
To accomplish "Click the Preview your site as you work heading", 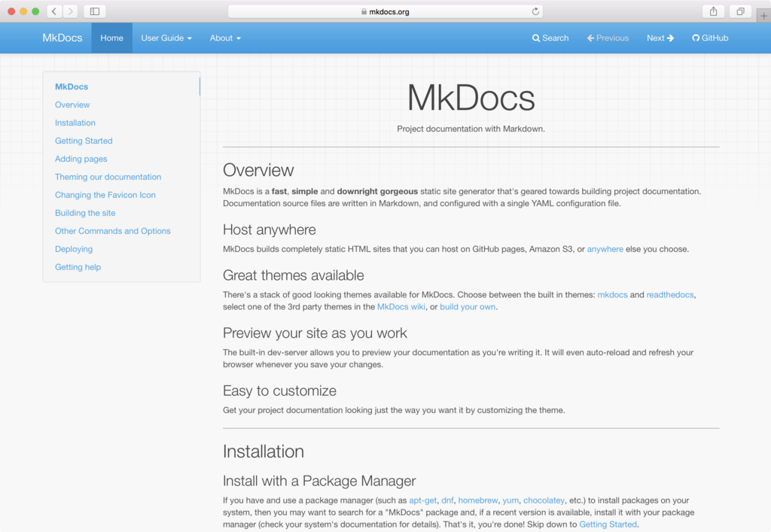I will coord(315,333).
